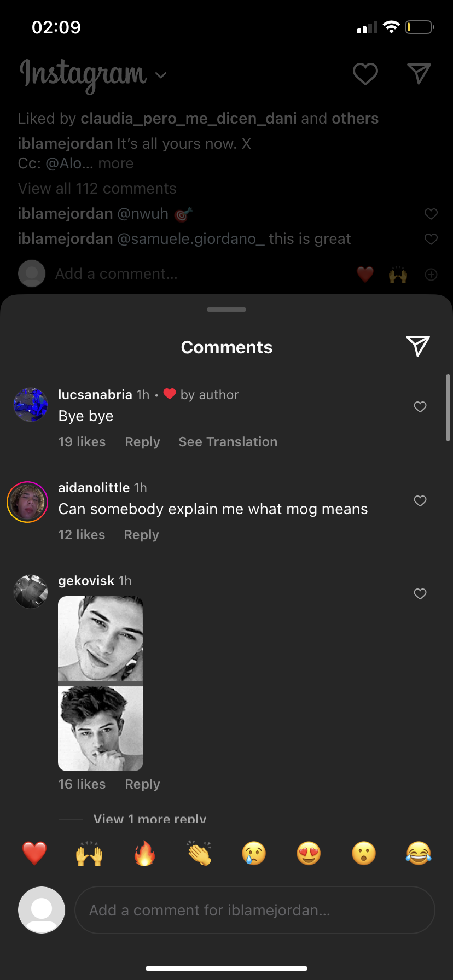Insert heart eyes emoji quick reaction
This screenshot has height=980, width=453.
309,853
